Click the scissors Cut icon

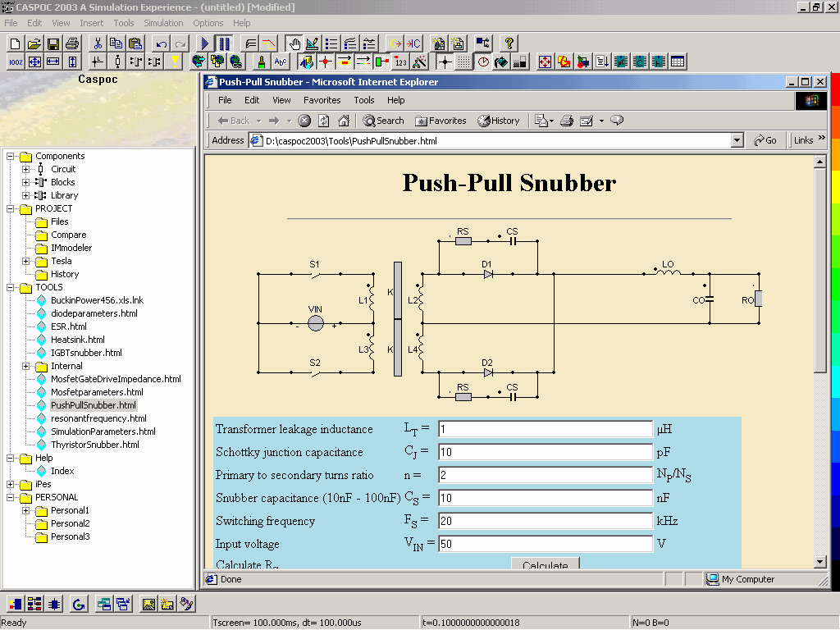pyautogui.click(x=98, y=43)
